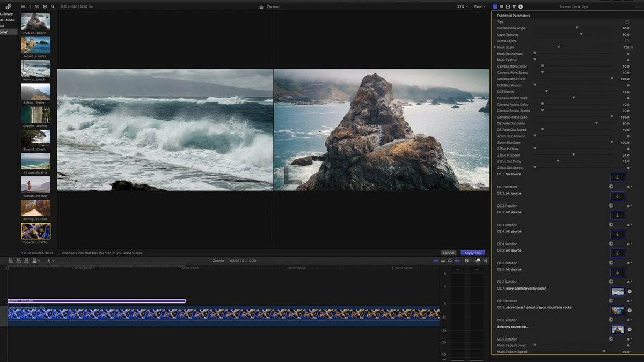Remove the DZ.8 source clip (x icon)
The image size is (644, 362).
[630, 311]
